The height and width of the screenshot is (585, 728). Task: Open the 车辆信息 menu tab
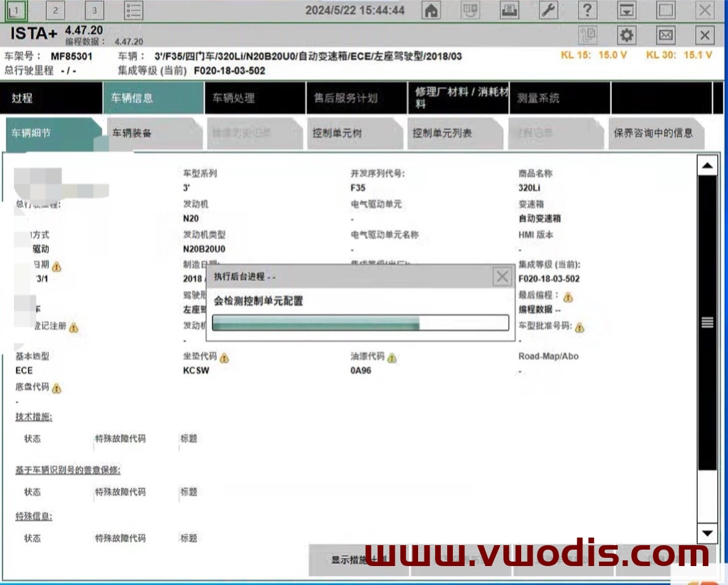click(x=153, y=98)
